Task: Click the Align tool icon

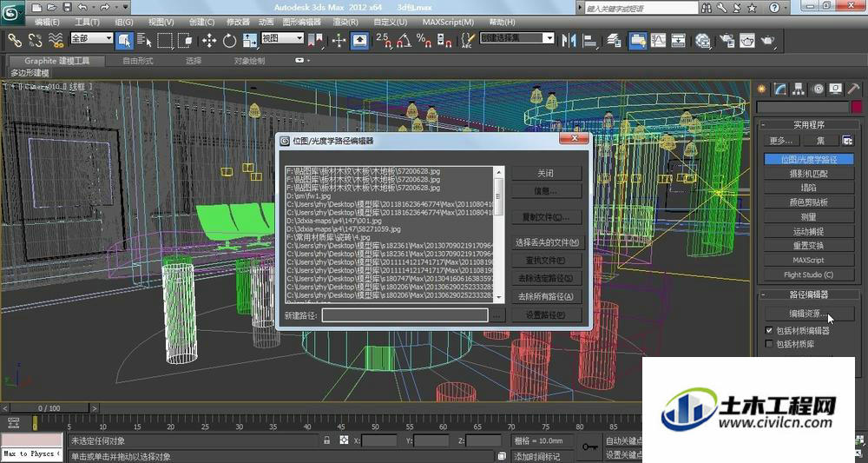Action: (590, 41)
